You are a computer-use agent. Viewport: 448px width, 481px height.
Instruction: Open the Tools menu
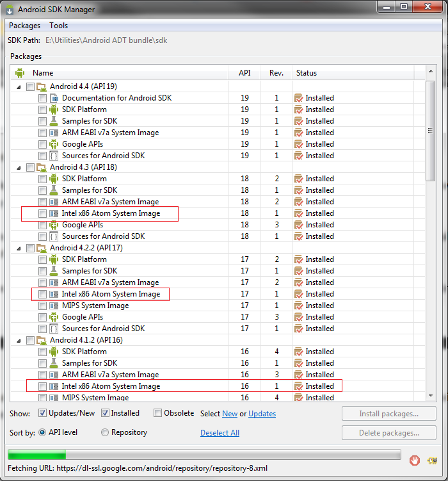(58, 26)
